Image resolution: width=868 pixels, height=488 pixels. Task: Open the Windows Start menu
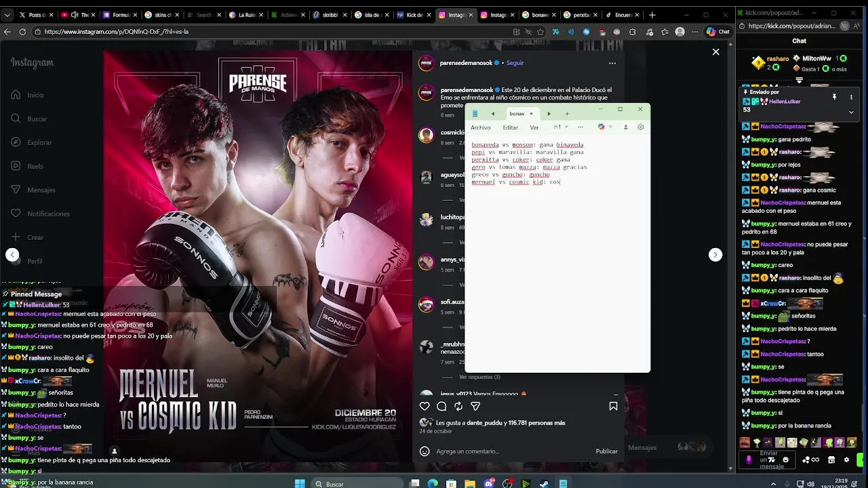[x=300, y=484]
